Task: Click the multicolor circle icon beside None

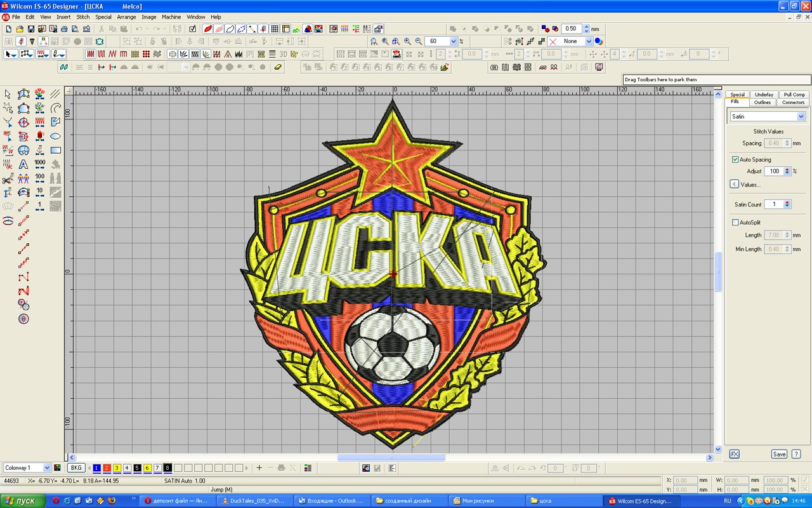Action: click(599, 41)
